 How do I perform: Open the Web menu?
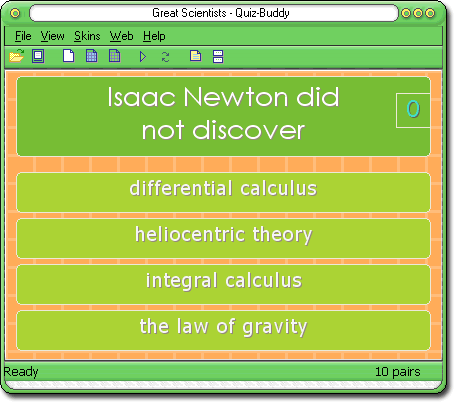(x=121, y=36)
